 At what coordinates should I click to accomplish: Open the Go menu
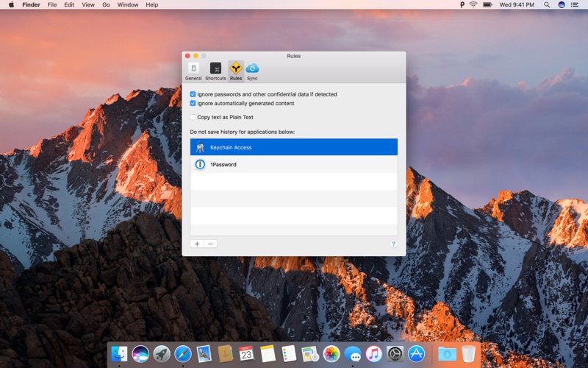coord(107,4)
